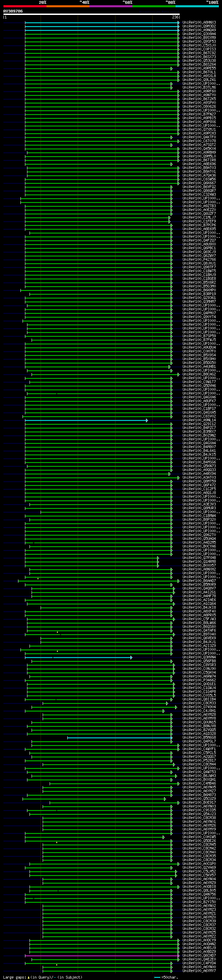This screenshot has height=980, width=222.
Task: Select the UniRef100_B7FN27 label
Action: [199, 114]
